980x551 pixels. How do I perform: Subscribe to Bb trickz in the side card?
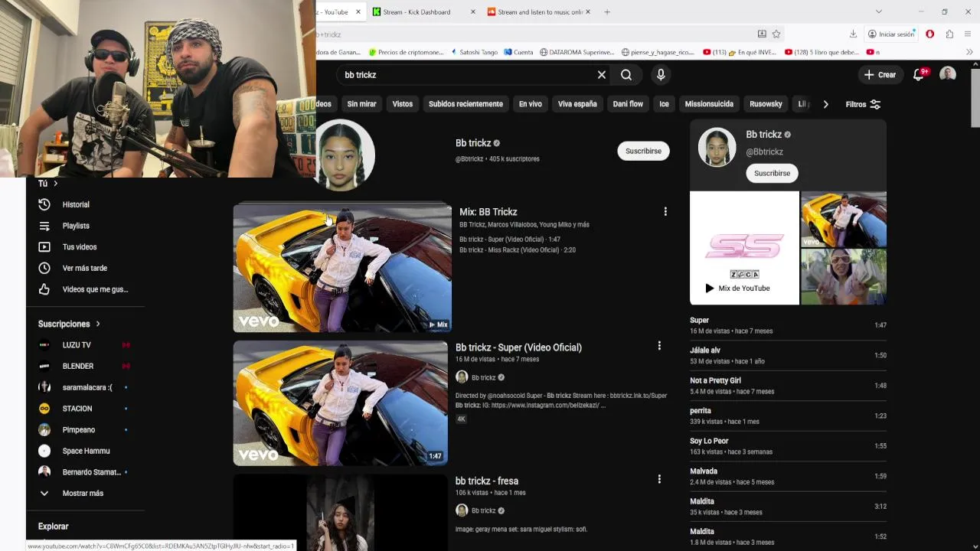(772, 173)
